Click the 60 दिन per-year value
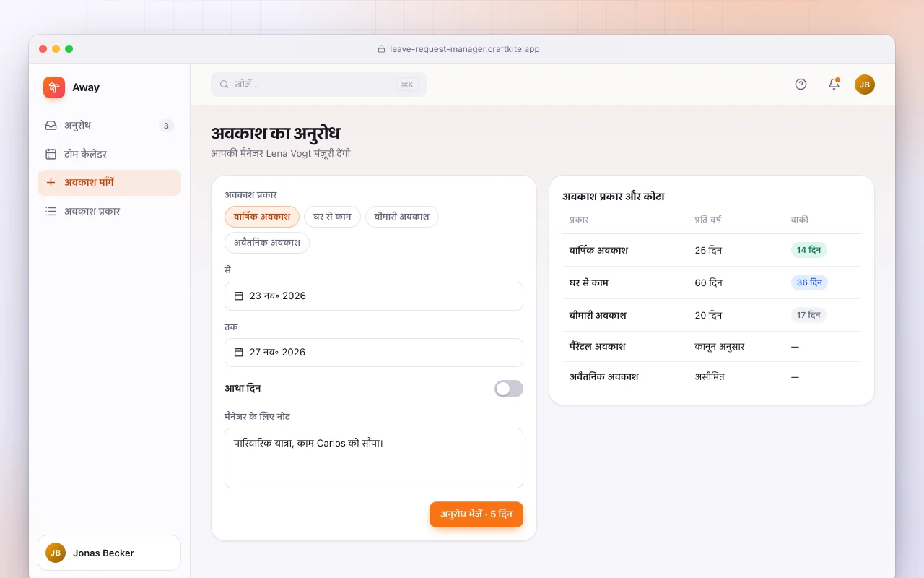924x578 pixels. click(709, 283)
